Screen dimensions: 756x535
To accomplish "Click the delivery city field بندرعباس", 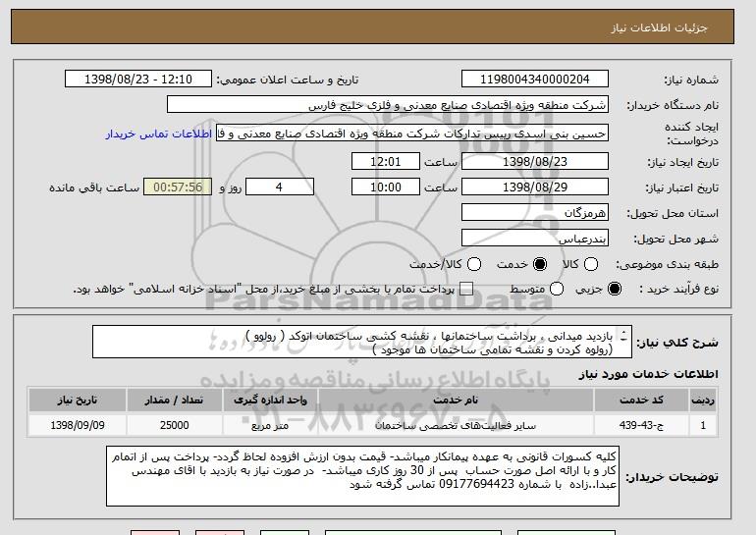I will tap(535, 239).
